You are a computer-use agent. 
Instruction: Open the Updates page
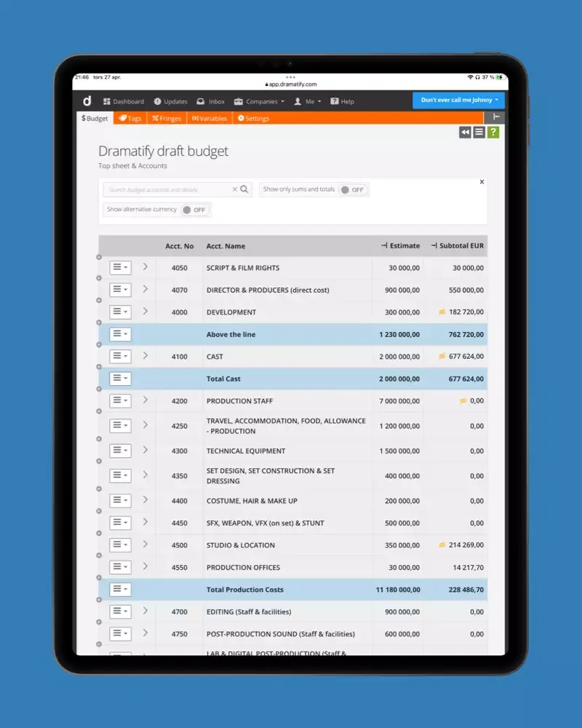click(x=170, y=101)
